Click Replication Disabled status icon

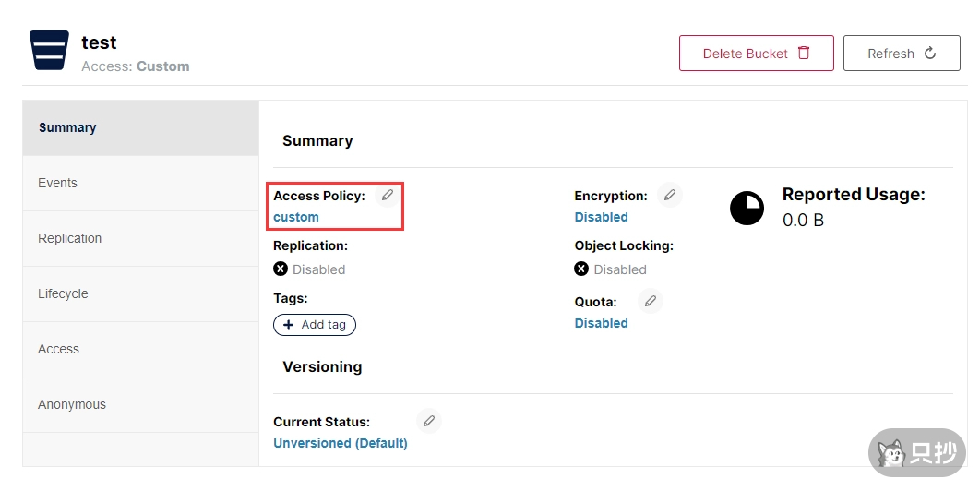[x=281, y=269]
